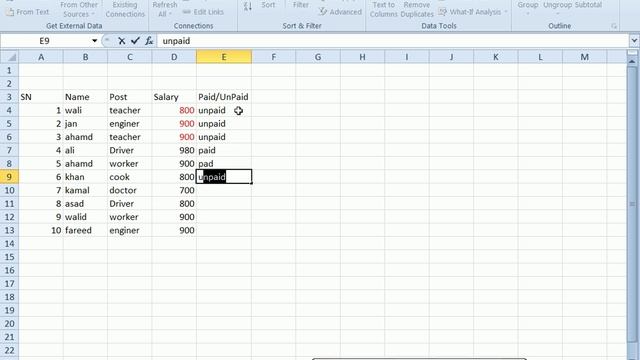Select column header E

pyautogui.click(x=224, y=57)
